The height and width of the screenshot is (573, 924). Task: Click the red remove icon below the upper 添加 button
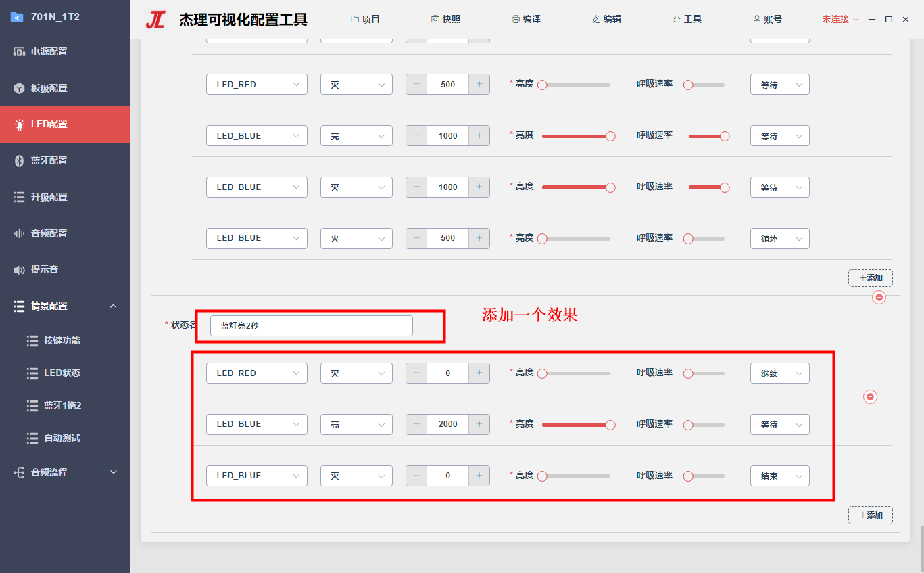[x=879, y=298]
